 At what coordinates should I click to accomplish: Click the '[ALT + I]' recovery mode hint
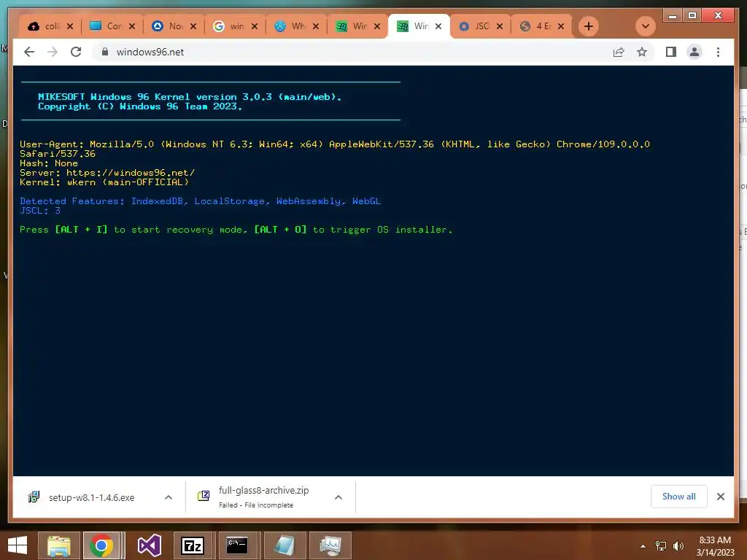[82, 230]
